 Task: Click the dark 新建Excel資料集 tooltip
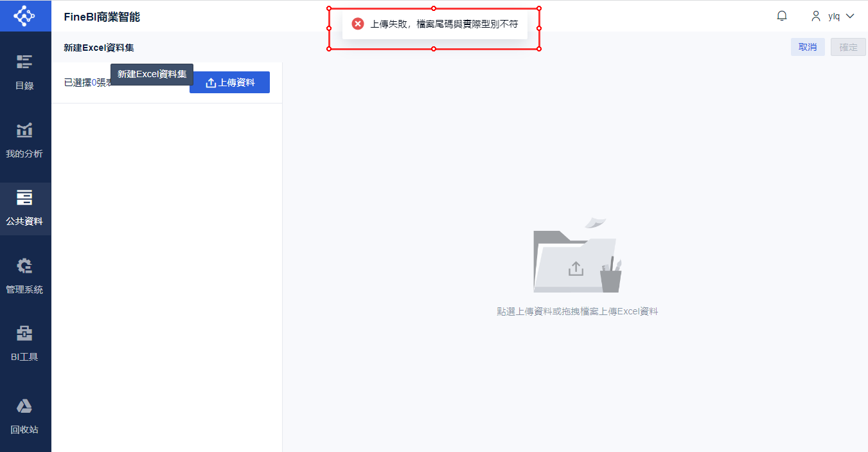coord(152,75)
